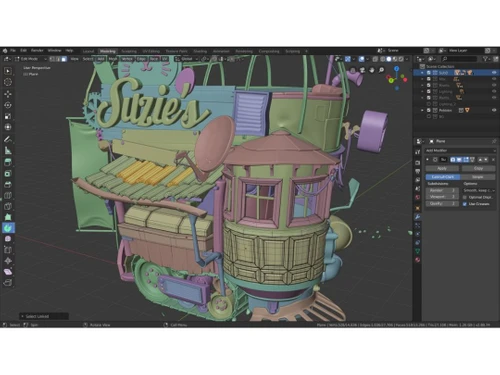Activate the Shear tool
Image resolution: width=500 pixels, height=375 pixels.
click(x=8, y=272)
